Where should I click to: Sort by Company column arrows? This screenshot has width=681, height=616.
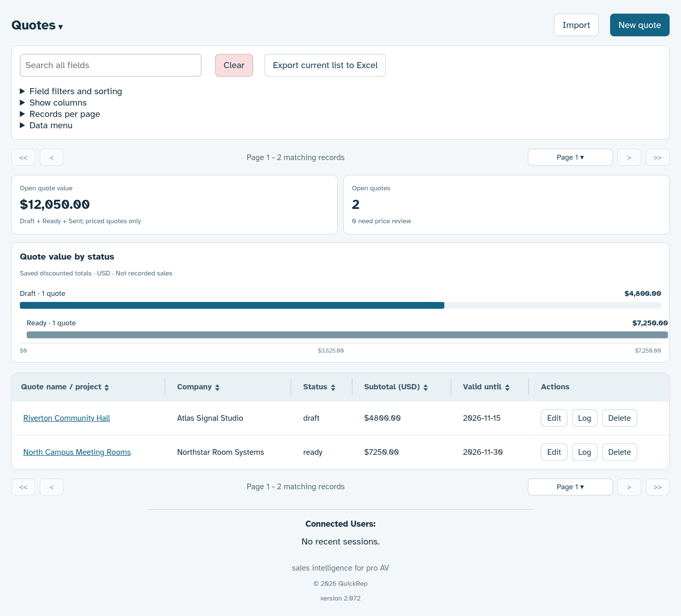click(x=217, y=387)
